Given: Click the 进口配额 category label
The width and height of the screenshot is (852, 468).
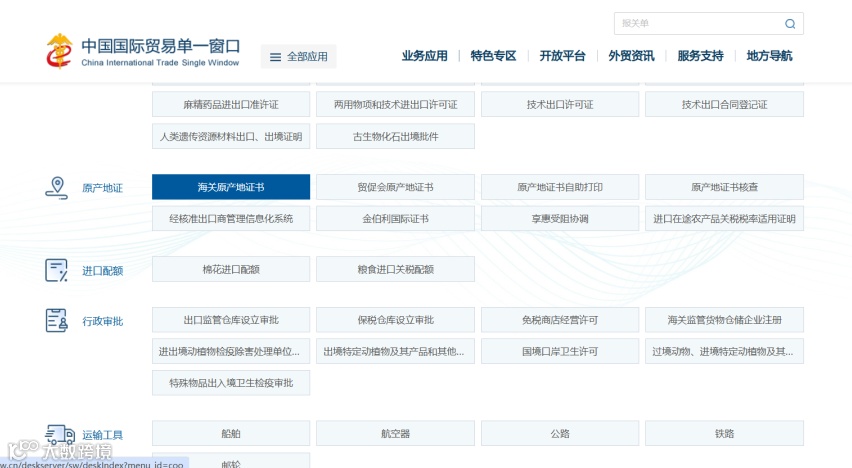Looking at the screenshot, I should point(103,271).
